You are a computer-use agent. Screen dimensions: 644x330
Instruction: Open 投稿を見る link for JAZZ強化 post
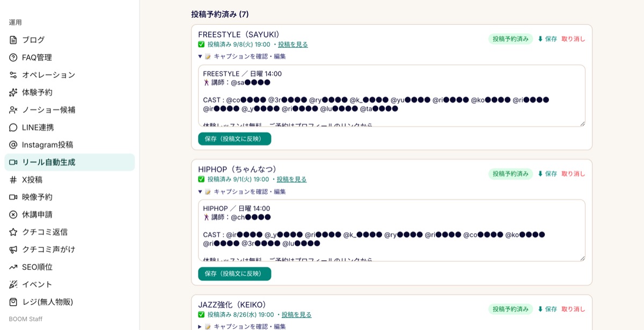(297, 314)
